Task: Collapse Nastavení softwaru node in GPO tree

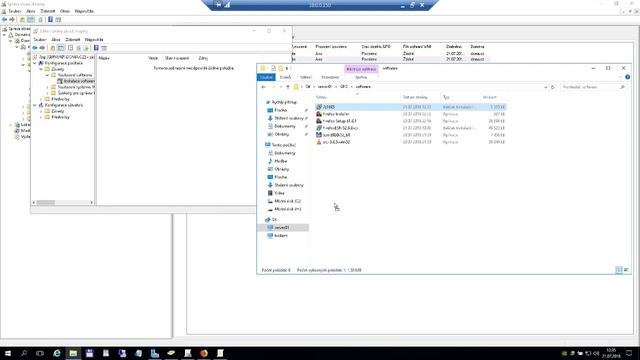Action: (47, 75)
